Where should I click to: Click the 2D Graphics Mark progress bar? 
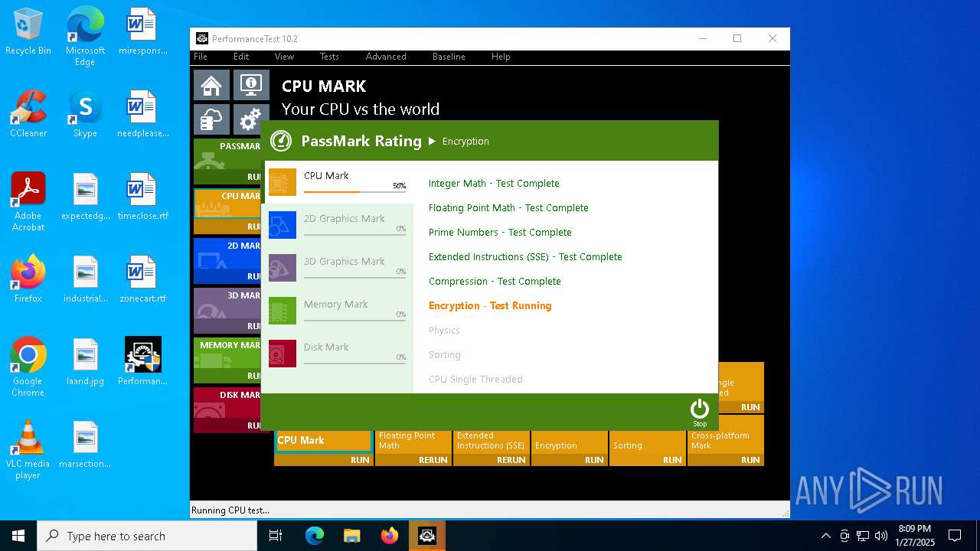[354, 234]
